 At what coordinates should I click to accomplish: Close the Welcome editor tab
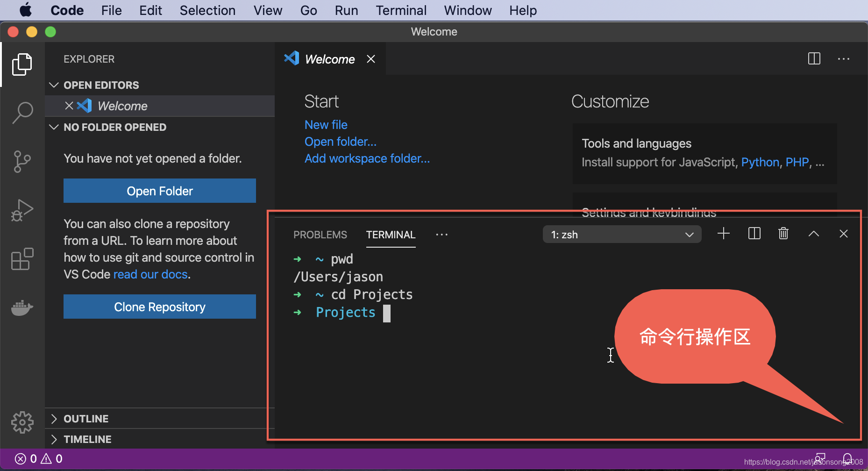371,59
